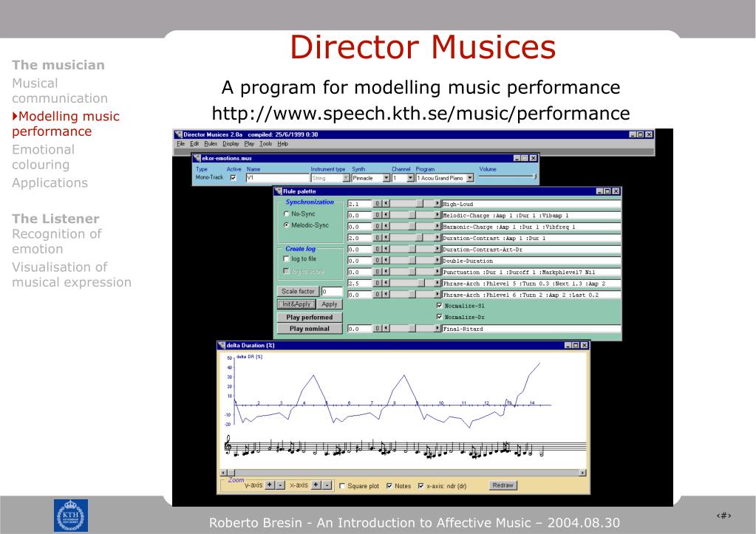Click the Scale factor button
The width and height of the screenshot is (756, 534).
(298, 291)
